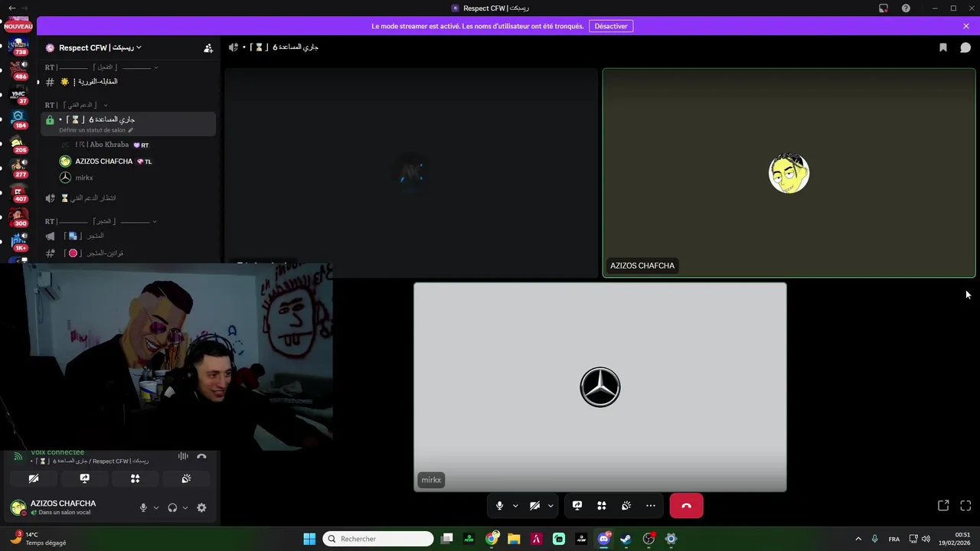Open the red circle rules channel
The image size is (980, 551).
point(128,253)
